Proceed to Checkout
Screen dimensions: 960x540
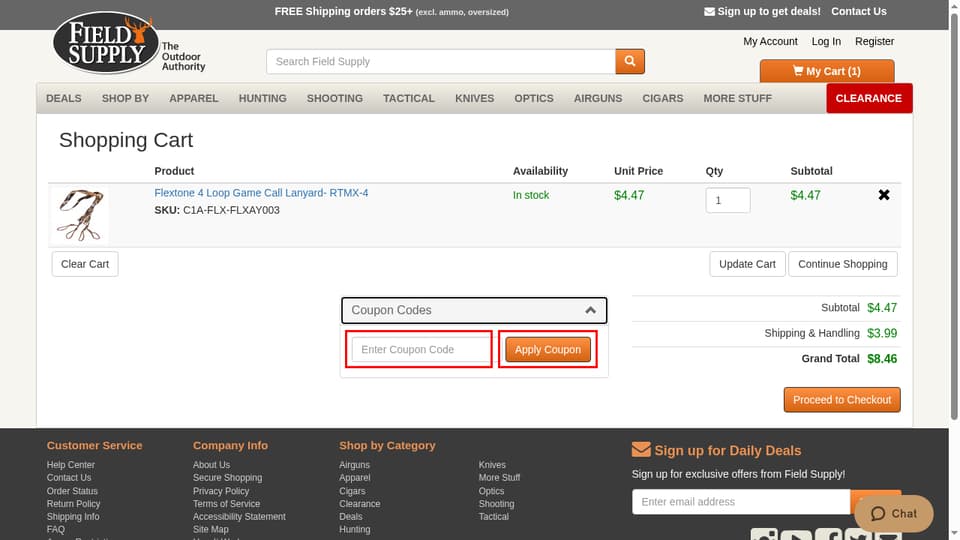click(842, 400)
